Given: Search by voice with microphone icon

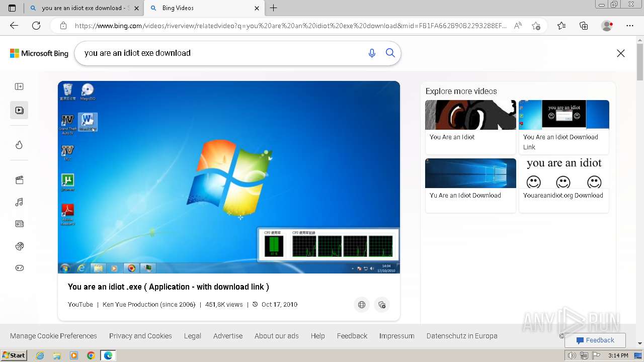Looking at the screenshot, I should pyautogui.click(x=372, y=53).
